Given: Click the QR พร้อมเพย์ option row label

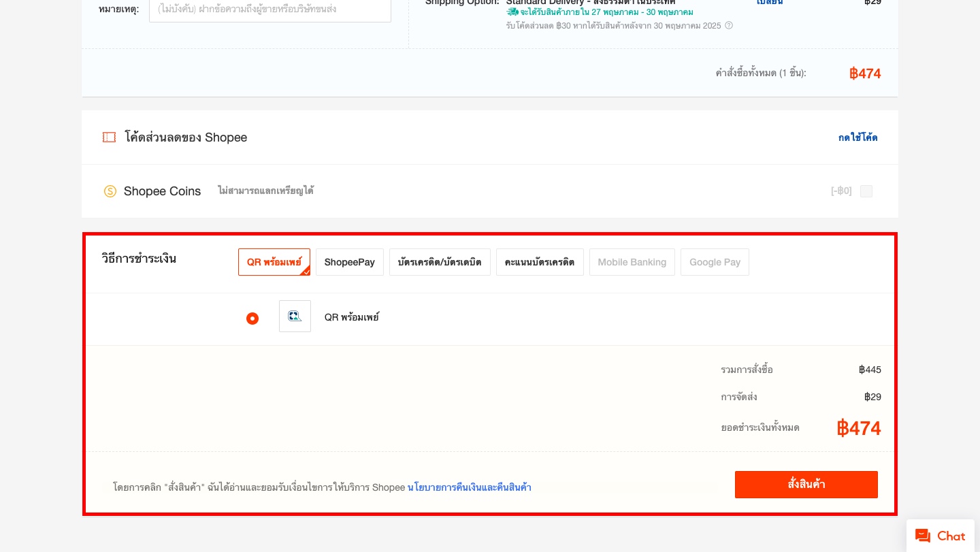Looking at the screenshot, I should (351, 317).
